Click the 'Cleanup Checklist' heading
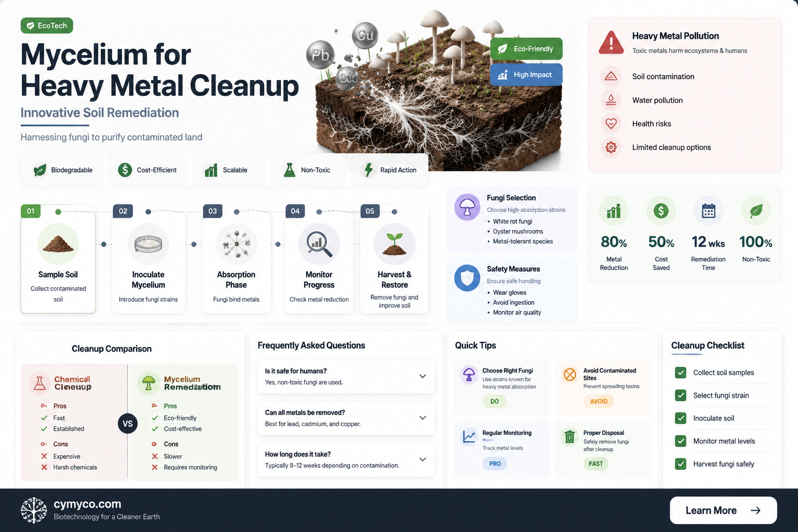 [708, 345]
